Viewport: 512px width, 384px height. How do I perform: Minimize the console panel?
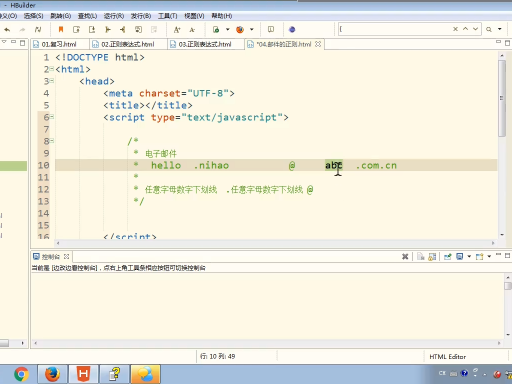coord(498,255)
